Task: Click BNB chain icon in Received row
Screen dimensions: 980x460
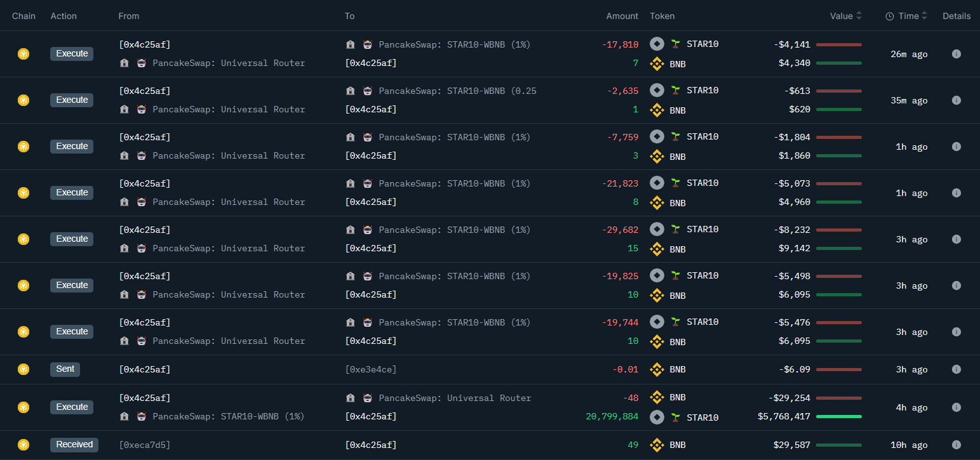Action: coord(23,445)
